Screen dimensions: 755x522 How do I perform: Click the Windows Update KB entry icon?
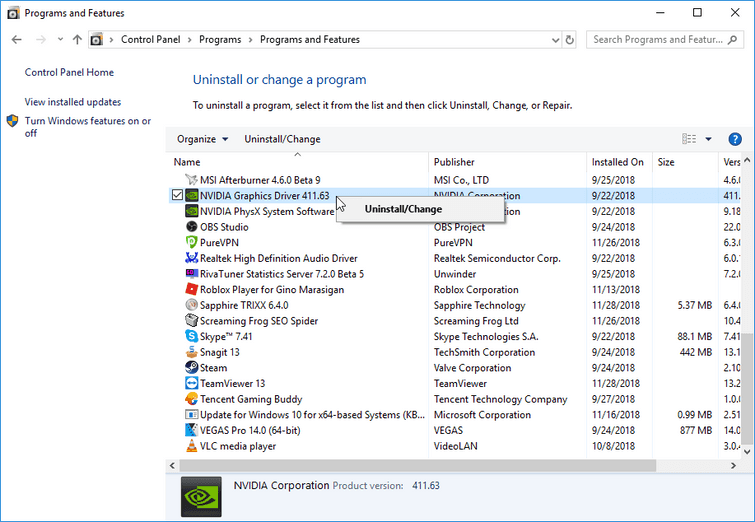pyautogui.click(x=192, y=415)
